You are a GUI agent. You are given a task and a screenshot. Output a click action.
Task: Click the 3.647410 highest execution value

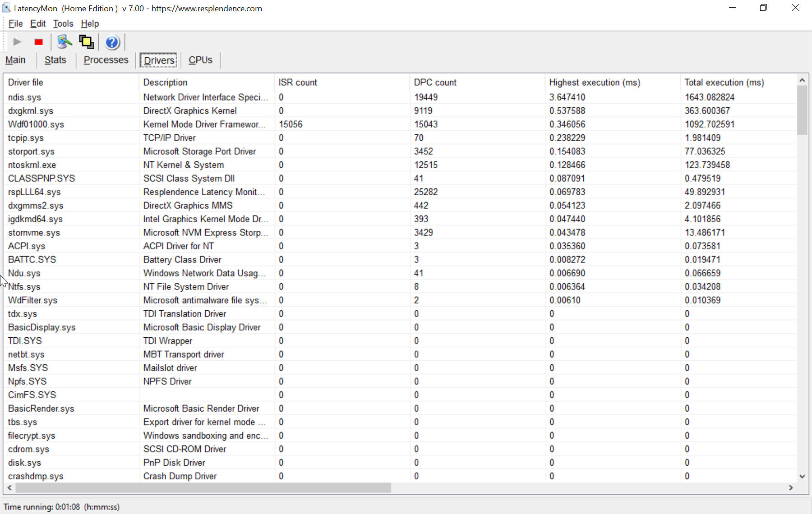567,97
